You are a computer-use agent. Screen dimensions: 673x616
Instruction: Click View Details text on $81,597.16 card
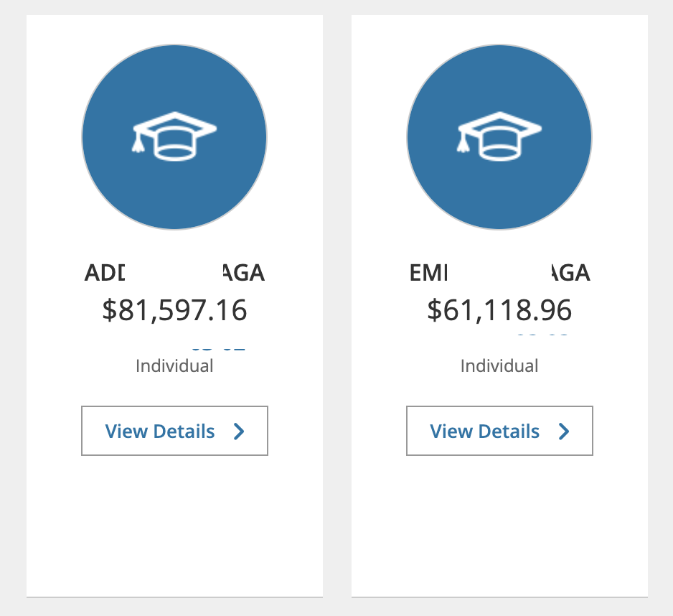click(160, 431)
